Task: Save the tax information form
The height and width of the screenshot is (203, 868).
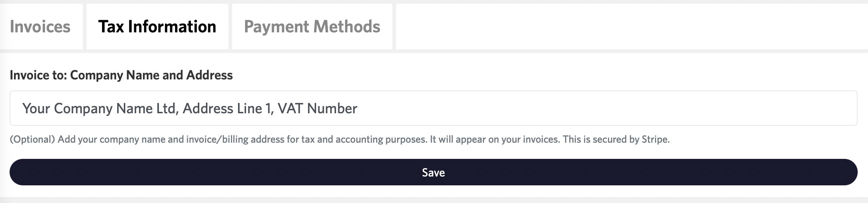Action: (433, 172)
